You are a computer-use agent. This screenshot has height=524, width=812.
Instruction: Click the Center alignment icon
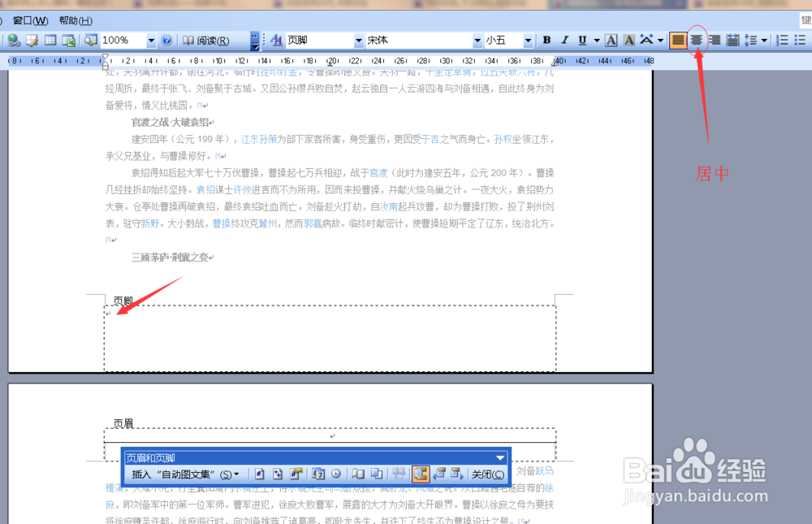pos(697,40)
